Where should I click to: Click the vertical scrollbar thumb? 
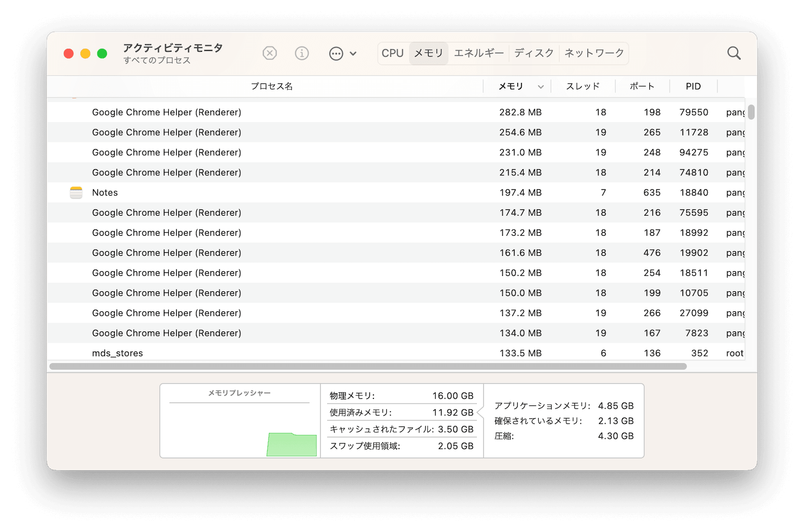coord(751,112)
